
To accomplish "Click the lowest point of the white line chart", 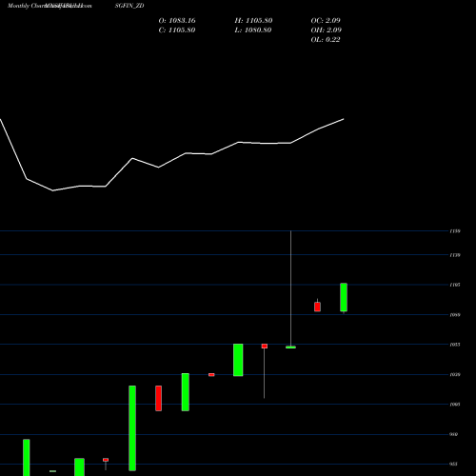I will pyautogui.click(x=52, y=190).
